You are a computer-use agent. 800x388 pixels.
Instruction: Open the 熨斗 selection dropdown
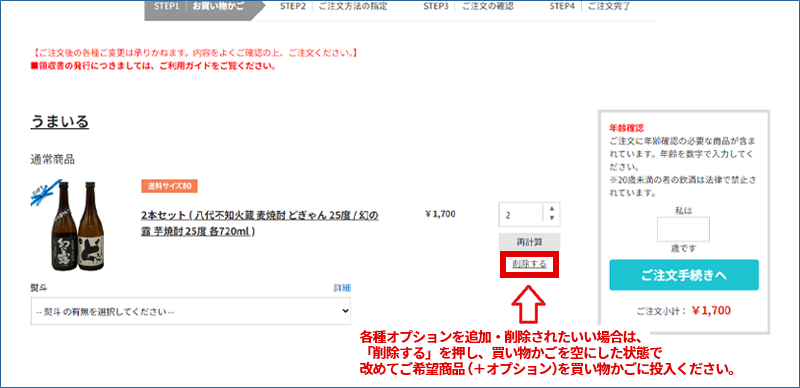pos(191,311)
